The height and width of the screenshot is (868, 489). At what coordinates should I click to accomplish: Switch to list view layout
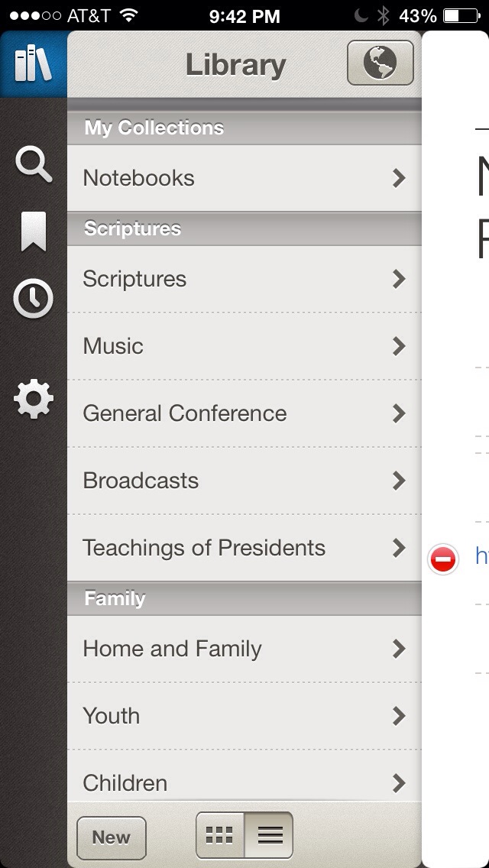coord(269,834)
